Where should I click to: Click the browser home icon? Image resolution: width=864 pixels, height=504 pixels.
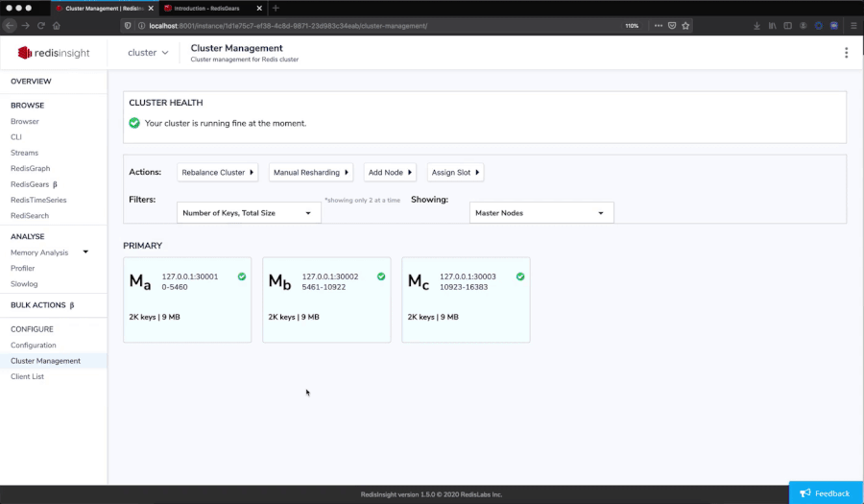click(57, 26)
